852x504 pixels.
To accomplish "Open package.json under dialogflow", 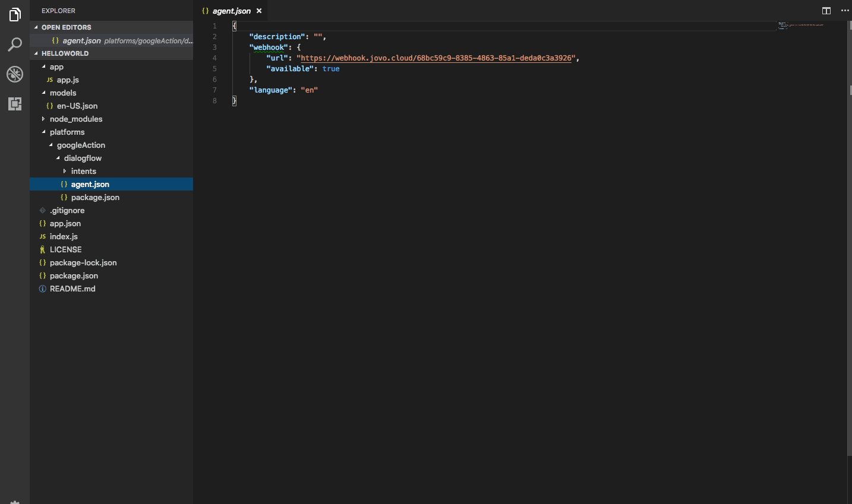I will tap(111, 197).
